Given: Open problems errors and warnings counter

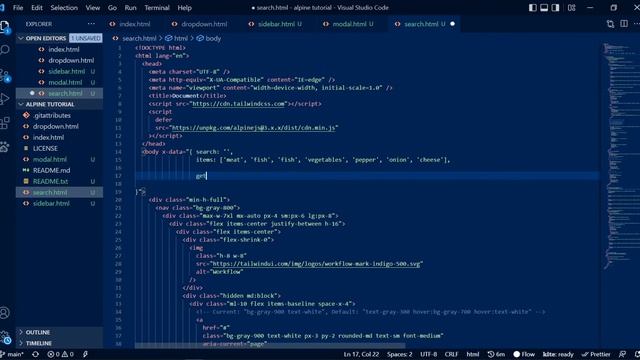Looking at the screenshot, I should (60, 354).
